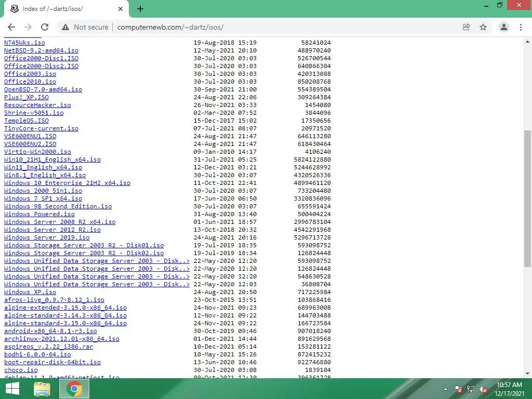Open Shrine-v5051.iso link
This screenshot has height=399, width=532.
[34, 113]
